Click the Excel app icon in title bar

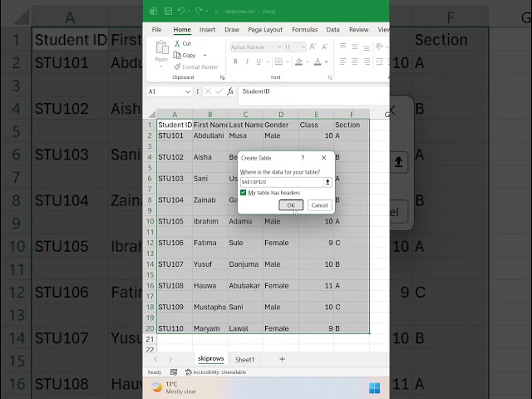(x=153, y=11)
